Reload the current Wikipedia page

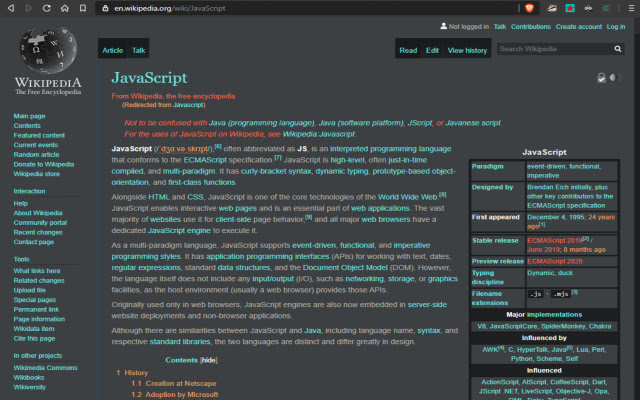[x=47, y=8]
